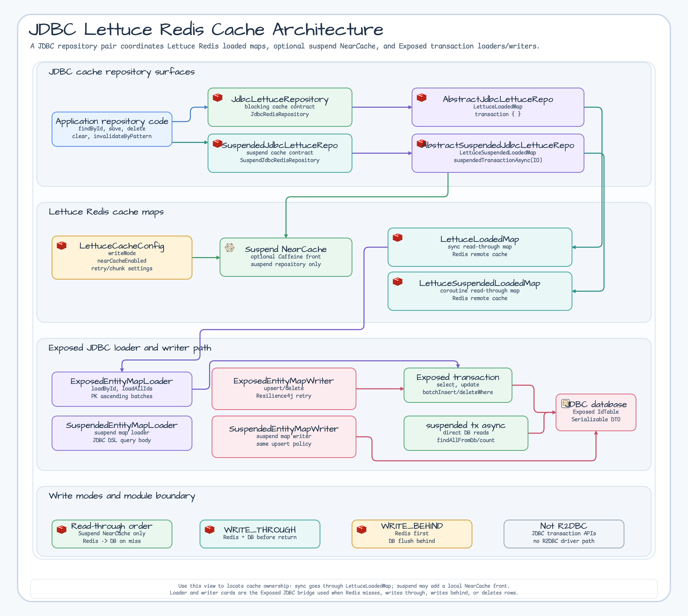Screen dimensions: 688x616
Task: Select the ExposedEntityMapLoader card
Action: click(x=122, y=389)
